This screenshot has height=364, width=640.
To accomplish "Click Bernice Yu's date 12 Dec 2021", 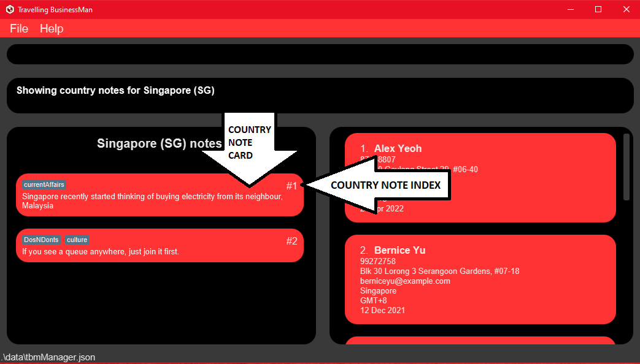I will [x=382, y=310].
